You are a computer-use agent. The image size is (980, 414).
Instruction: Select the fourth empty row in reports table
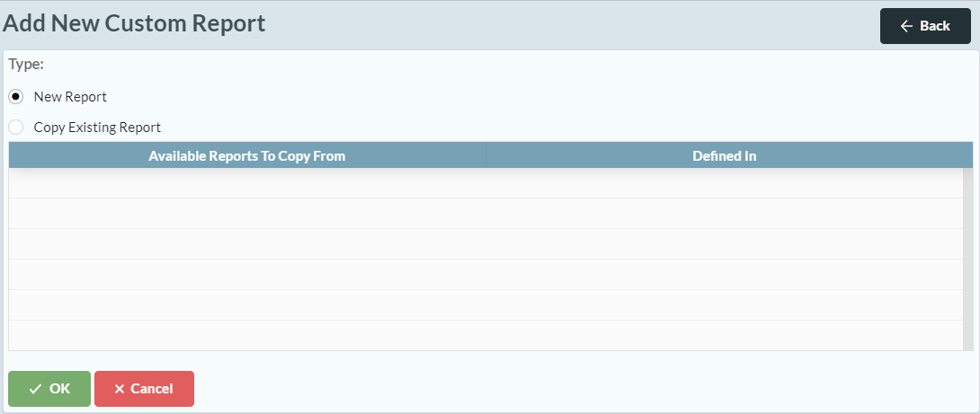[486, 275]
